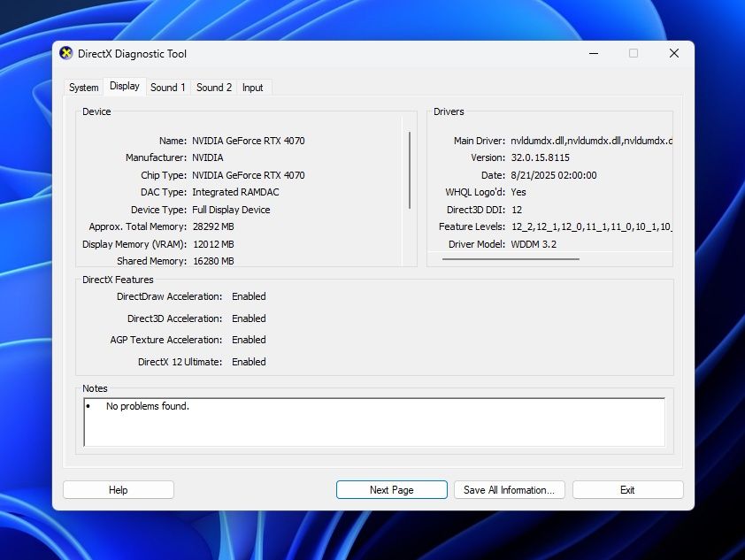Viewport: 745px width, 560px height.
Task: Click the Manufacturer value NVIDIA
Action: point(208,157)
